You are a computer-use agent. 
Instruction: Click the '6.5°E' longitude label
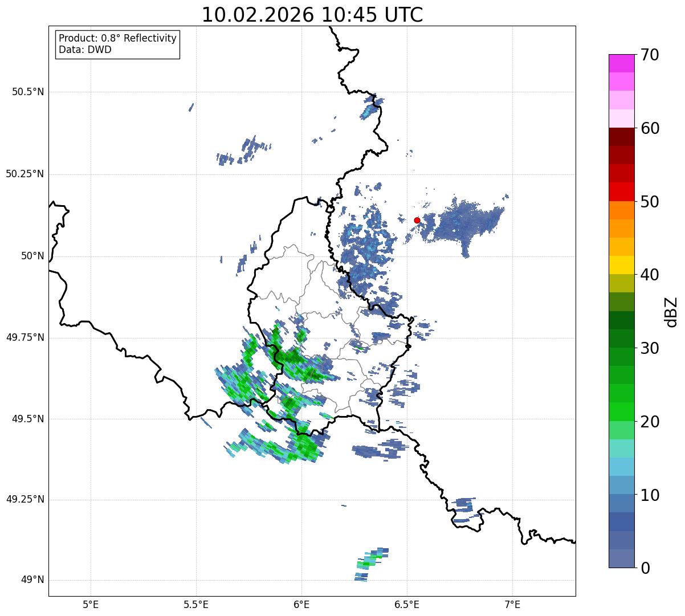click(407, 604)
